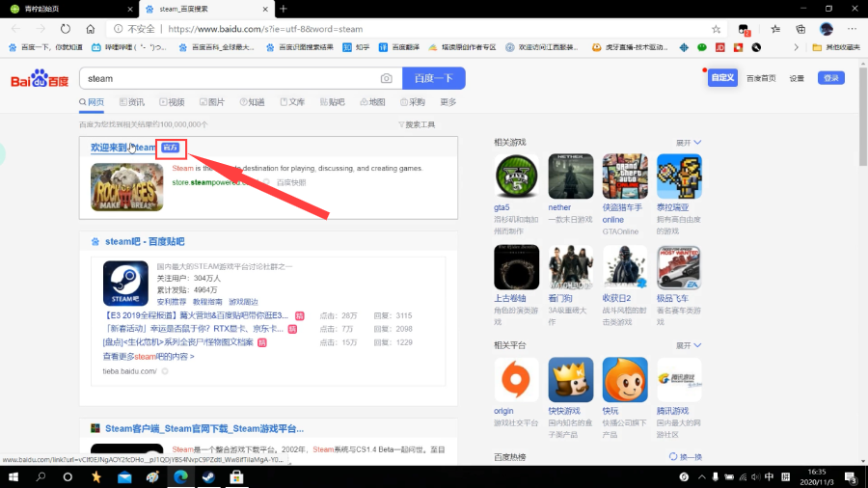Viewport: 868px width, 488px height.
Task: Open the 其他收藏夹 bookmarks folder
Action: click(836, 47)
